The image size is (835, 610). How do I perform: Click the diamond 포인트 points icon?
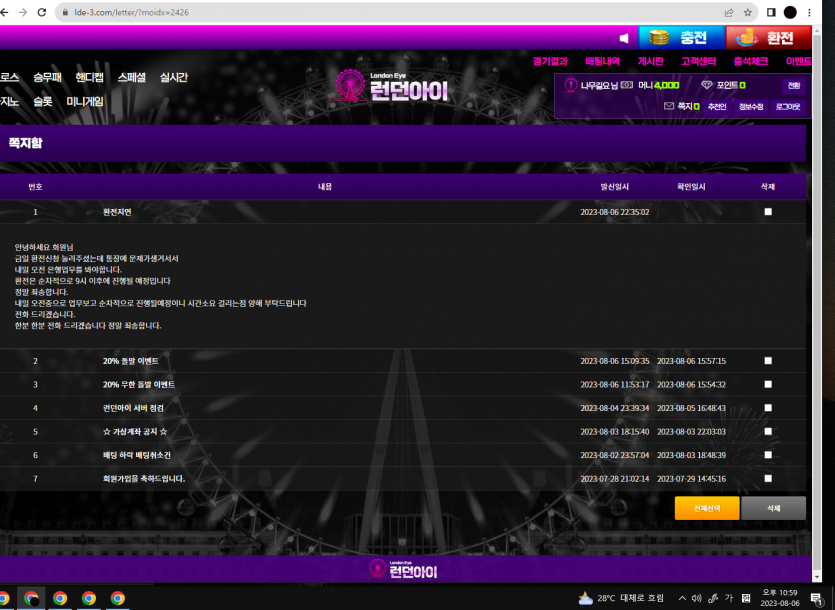(x=707, y=85)
